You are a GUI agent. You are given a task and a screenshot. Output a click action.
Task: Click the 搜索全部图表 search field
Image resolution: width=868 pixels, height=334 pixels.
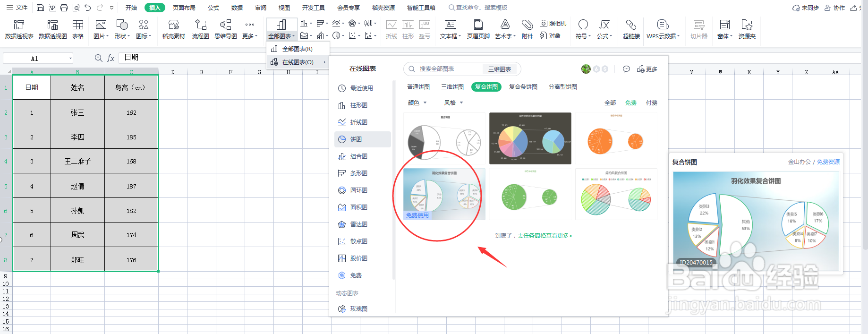click(444, 69)
